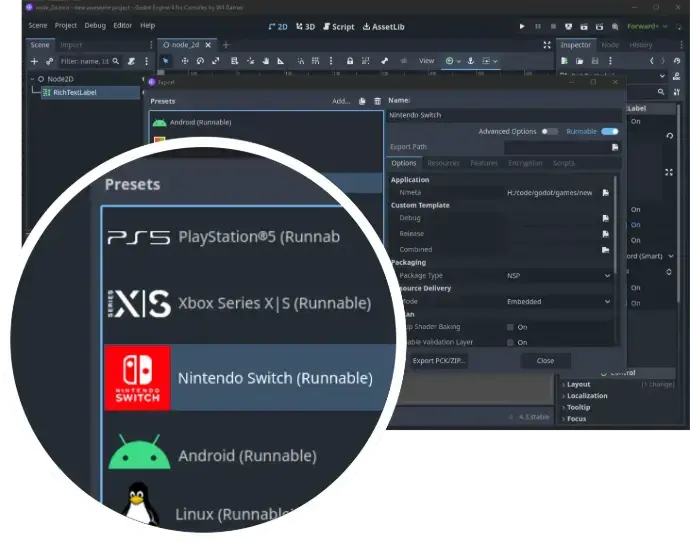Image resolution: width=690 pixels, height=543 pixels.
Task: Click the Run Current Scene clapperboard icon
Action: [584, 26]
